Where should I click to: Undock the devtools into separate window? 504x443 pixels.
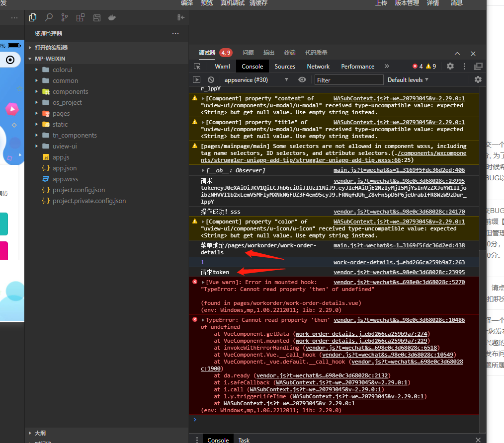478,66
